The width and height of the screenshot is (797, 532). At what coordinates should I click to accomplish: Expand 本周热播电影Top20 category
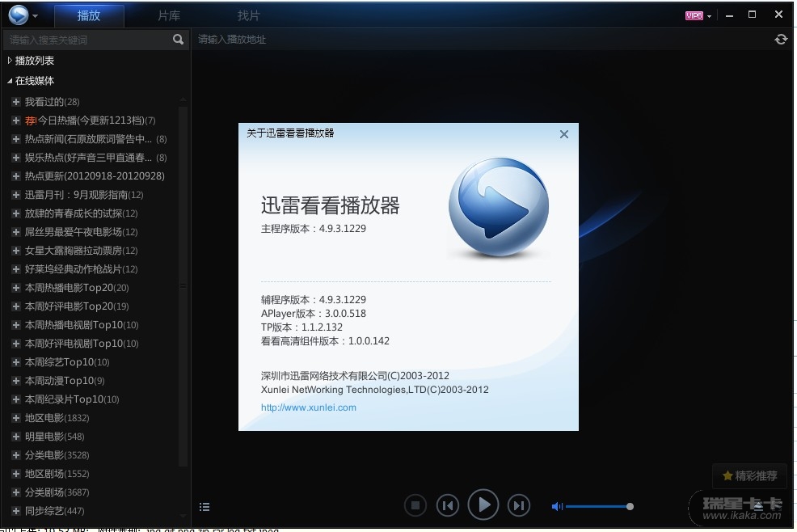(x=15, y=288)
